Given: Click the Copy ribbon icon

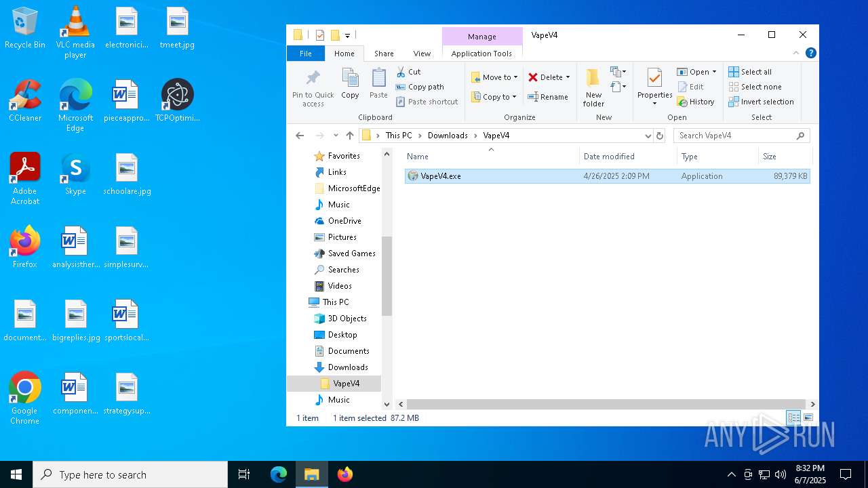Looking at the screenshot, I should (350, 84).
